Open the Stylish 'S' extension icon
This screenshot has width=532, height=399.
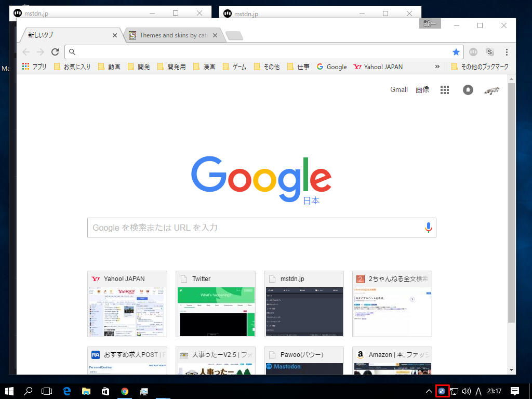489,52
